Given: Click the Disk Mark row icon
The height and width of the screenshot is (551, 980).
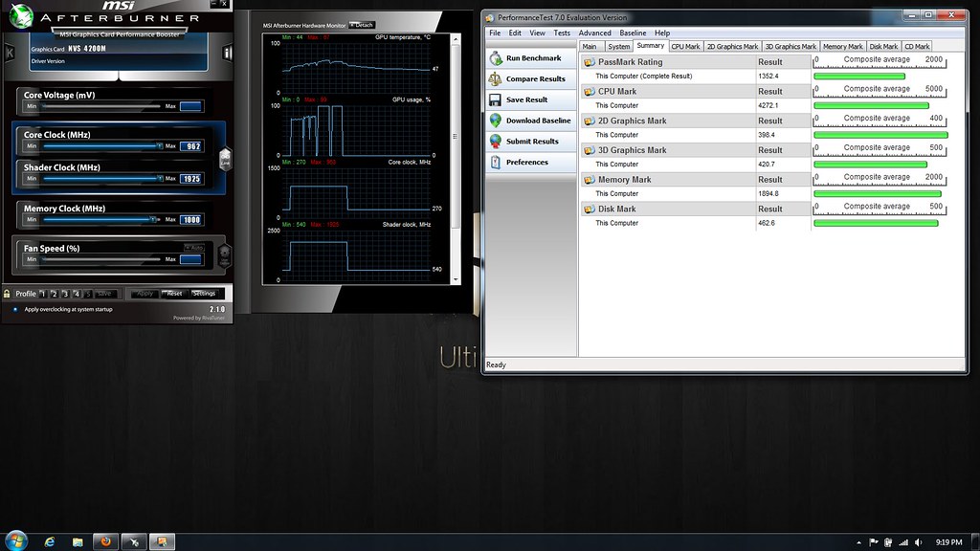Looking at the screenshot, I should pos(589,209).
